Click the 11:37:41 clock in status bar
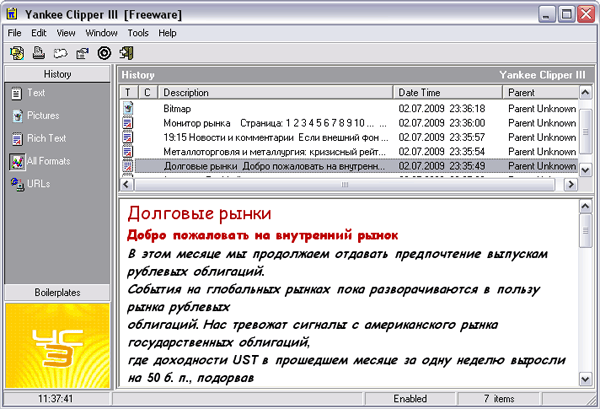 (x=55, y=399)
